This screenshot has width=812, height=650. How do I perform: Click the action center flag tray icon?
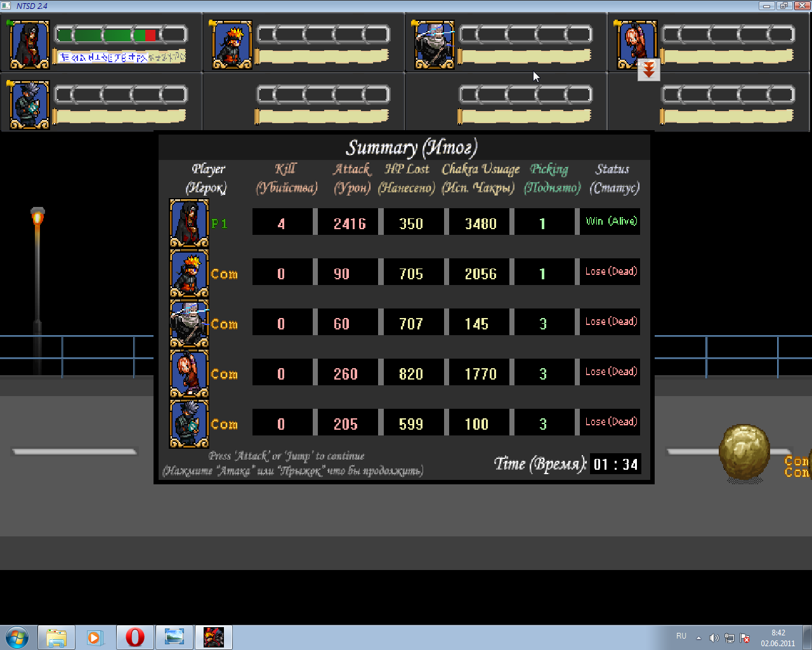pos(745,638)
